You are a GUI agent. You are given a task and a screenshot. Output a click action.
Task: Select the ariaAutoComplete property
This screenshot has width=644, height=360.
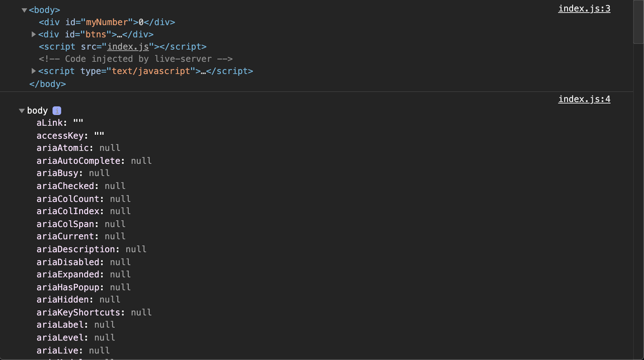94,161
